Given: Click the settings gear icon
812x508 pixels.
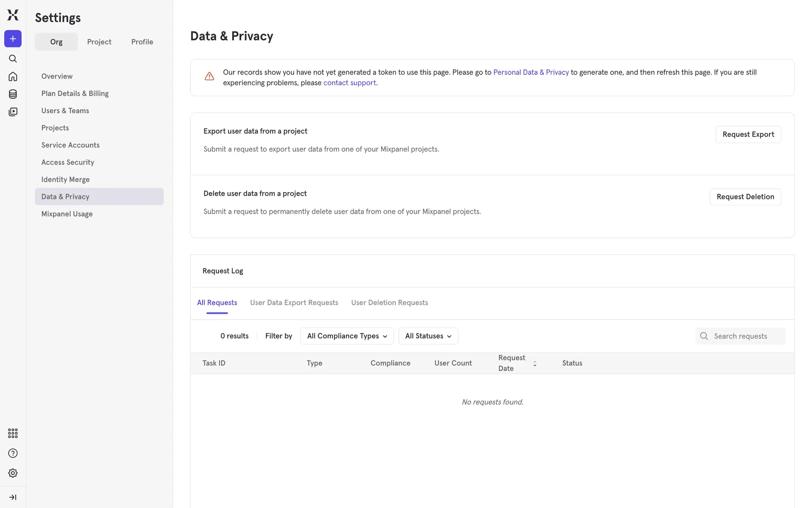Looking at the screenshot, I should click(x=13, y=473).
